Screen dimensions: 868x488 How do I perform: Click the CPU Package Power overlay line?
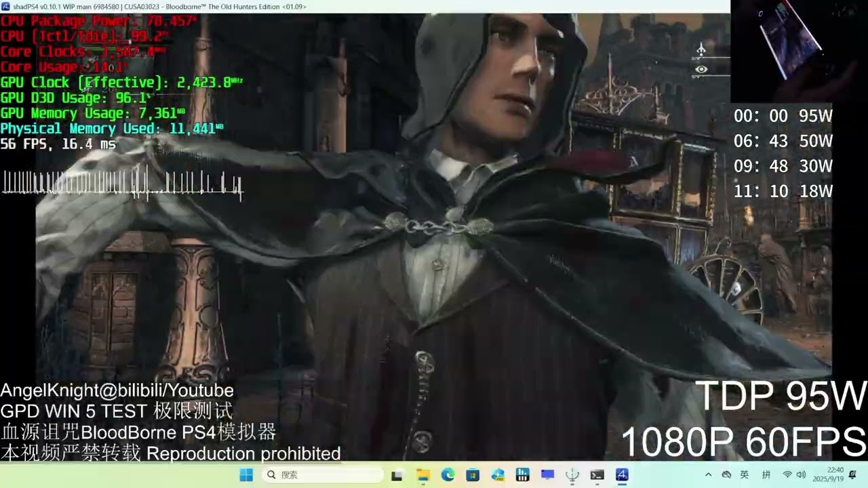click(99, 21)
